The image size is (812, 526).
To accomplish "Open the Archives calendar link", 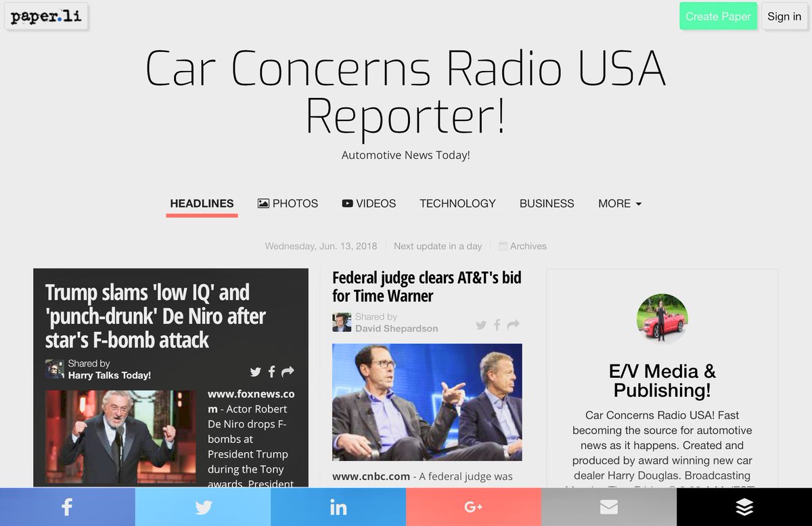I will (x=522, y=246).
